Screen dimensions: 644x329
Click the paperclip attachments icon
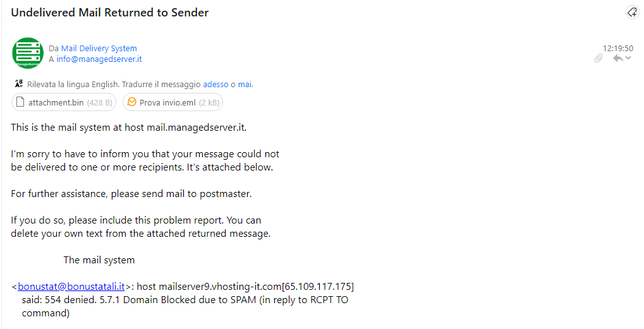(x=598, y=58)
